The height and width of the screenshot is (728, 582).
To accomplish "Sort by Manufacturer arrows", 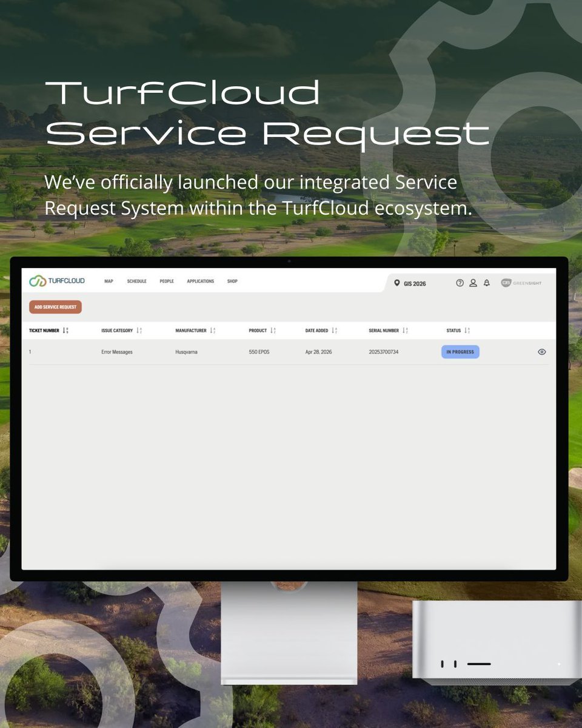I will 213,331.
